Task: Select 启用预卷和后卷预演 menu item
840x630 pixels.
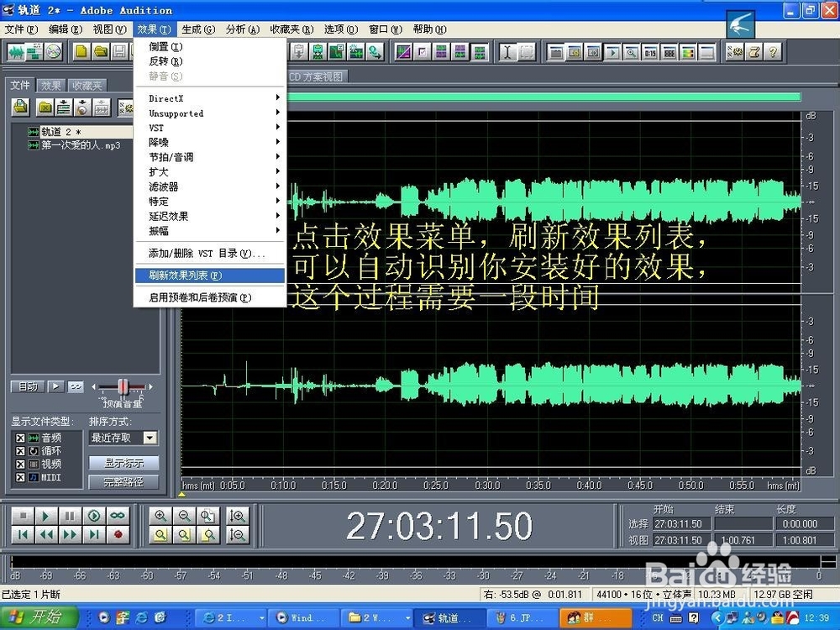Action: (x=210, y=297)
